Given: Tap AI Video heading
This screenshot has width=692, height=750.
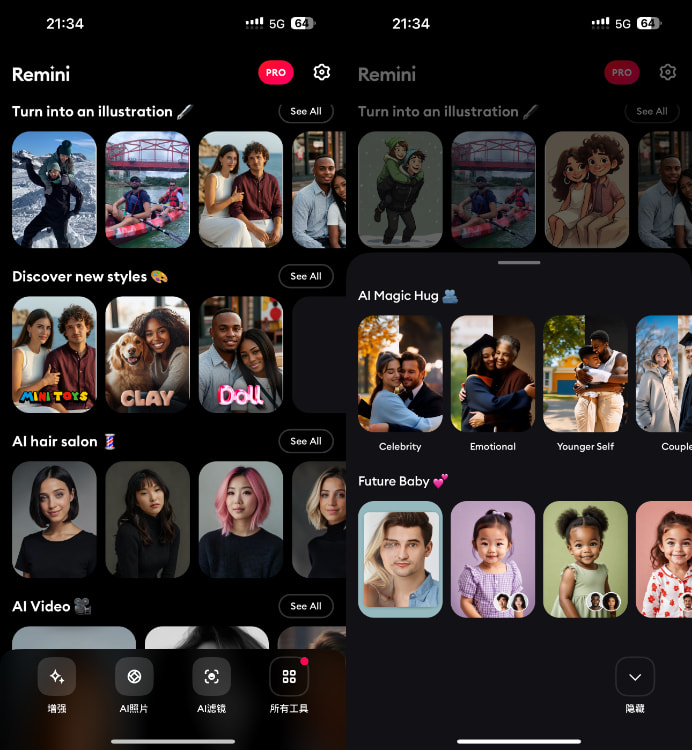Looking at the screenshot, I should coord(41,607).
